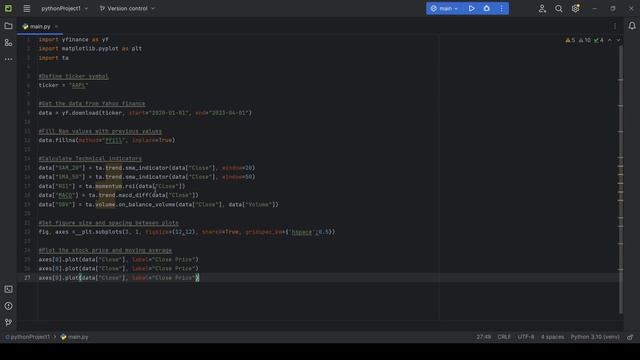Viewport: 640px width, 360px height.
Task: Click the data.fillna code line
Action: click(107, 140)
